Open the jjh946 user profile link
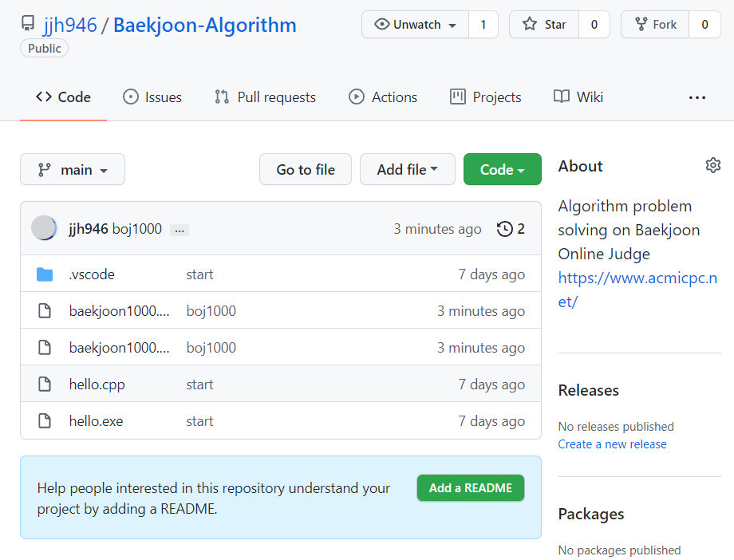 (69, 25)
